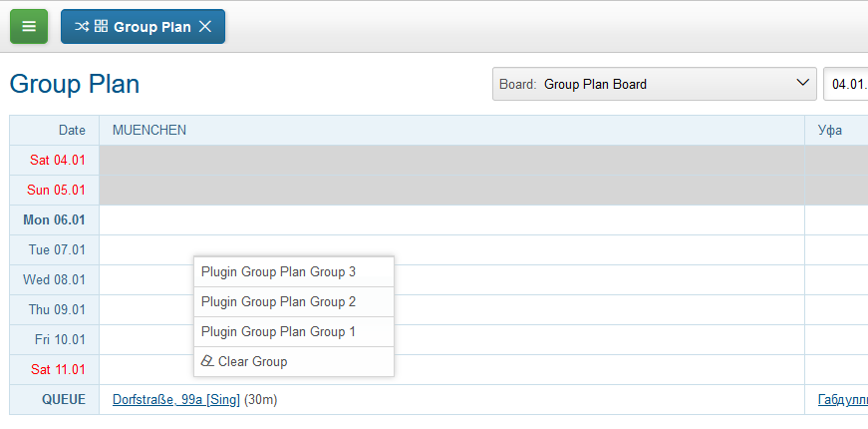
Task: Click the eraser icon beside Clear Group
Action: pos(207,361)
